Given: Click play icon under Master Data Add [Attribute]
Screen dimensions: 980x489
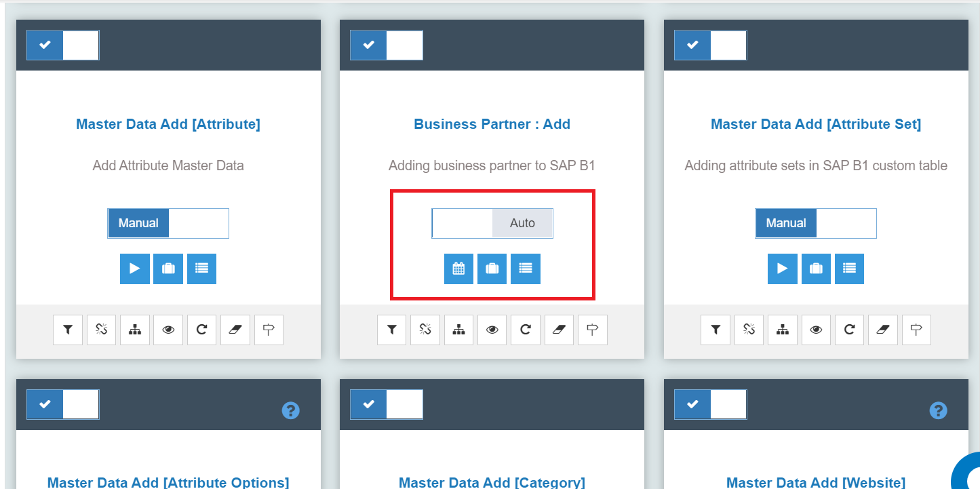Looking at the screenshot, I should (x=135, y=269).
